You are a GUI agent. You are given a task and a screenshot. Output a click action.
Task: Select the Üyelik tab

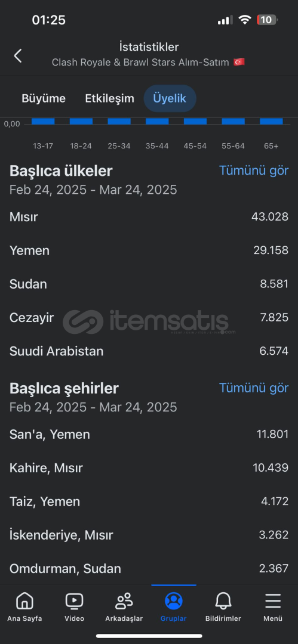(170, 98)
